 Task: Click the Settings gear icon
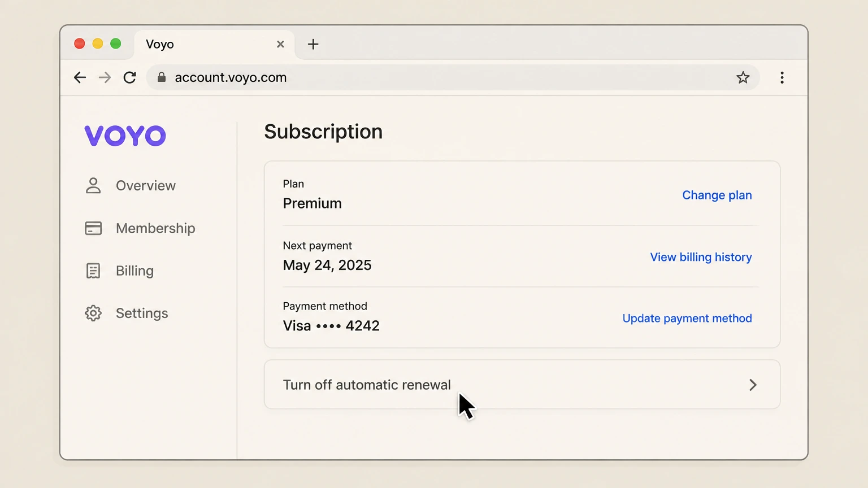click(93, 313)
